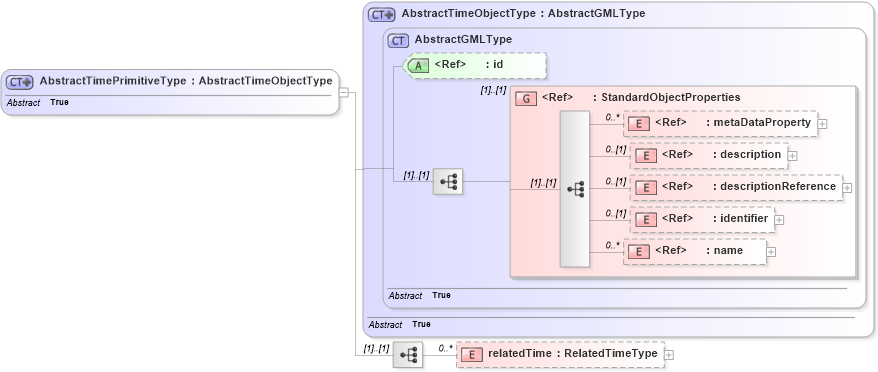Click the 0..[1] cardinality next to identifier
This screenshot has width=878, height=372.
pyautogui.click(x=616, y=214)
